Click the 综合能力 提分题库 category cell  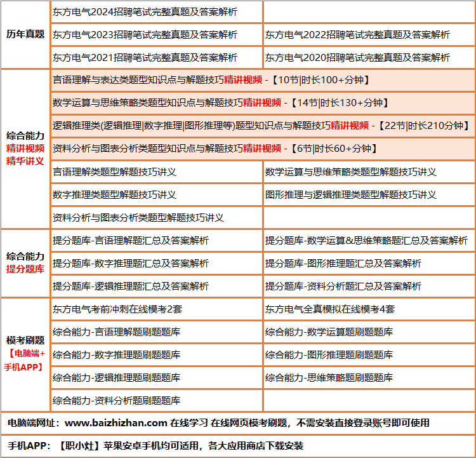coord(25,263)
